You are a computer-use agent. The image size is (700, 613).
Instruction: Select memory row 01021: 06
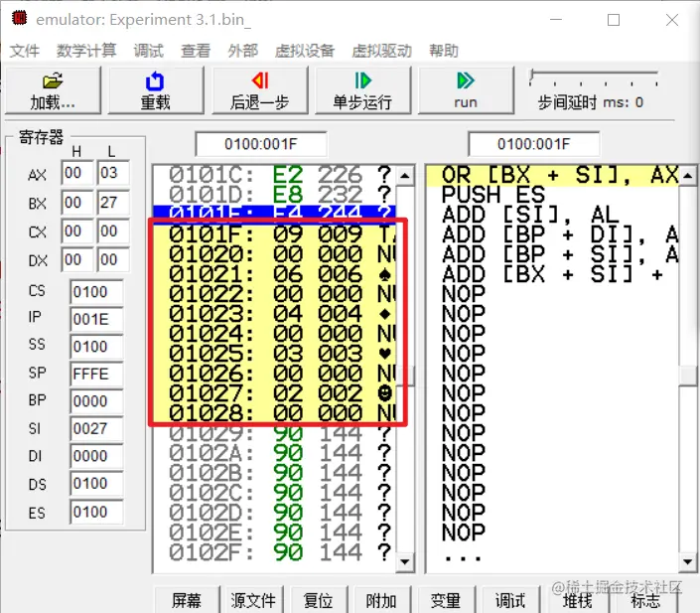[x=274, y=273]
